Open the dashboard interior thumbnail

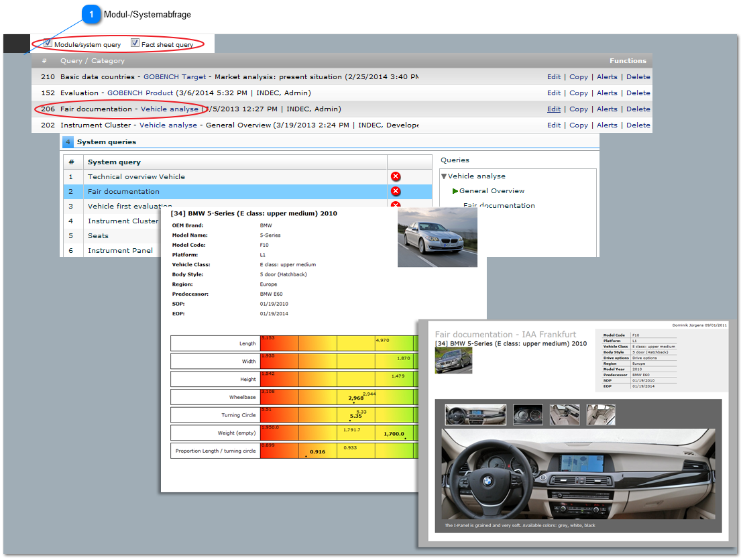475,414
